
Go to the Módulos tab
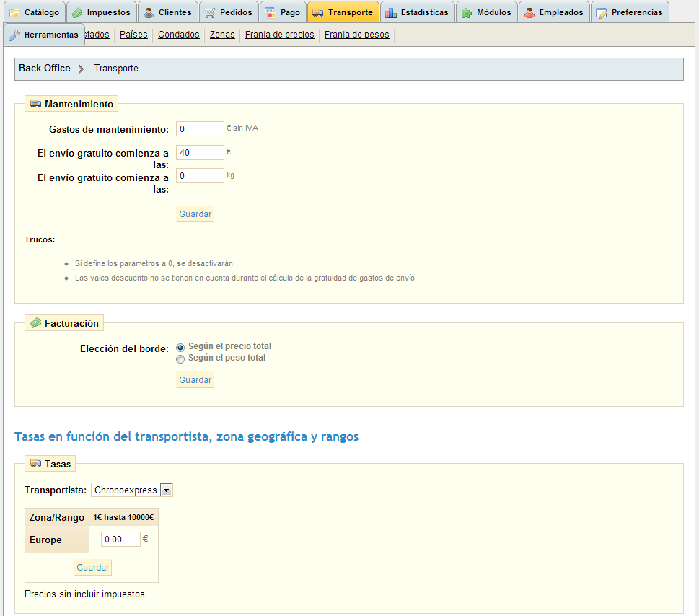pyautogui.click(x=487, y=12)
